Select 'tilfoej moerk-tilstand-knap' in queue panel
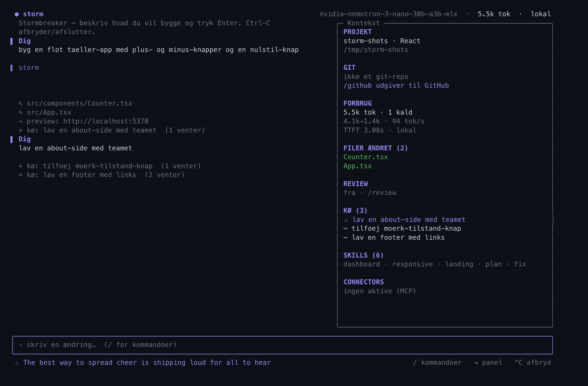This screenshot has width=588, height=386. 406,229
